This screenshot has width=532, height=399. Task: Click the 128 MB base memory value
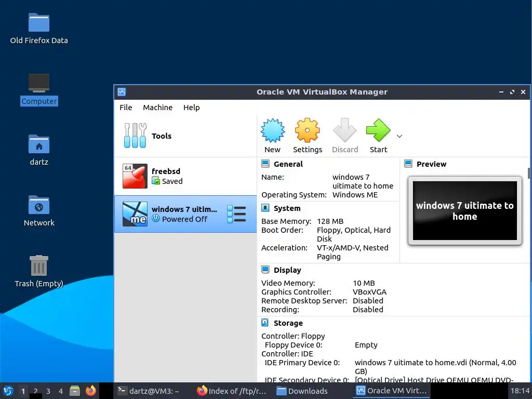[330, 221]
